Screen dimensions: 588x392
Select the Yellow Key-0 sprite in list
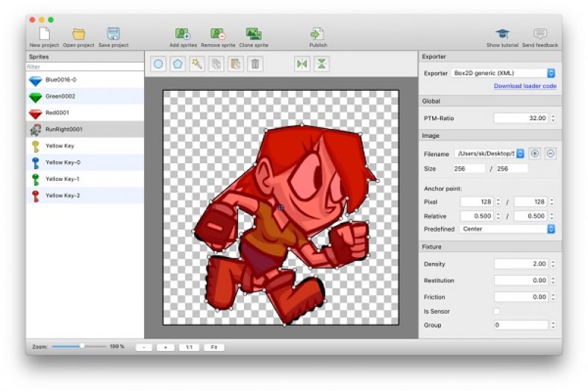(x=63, y=162)
